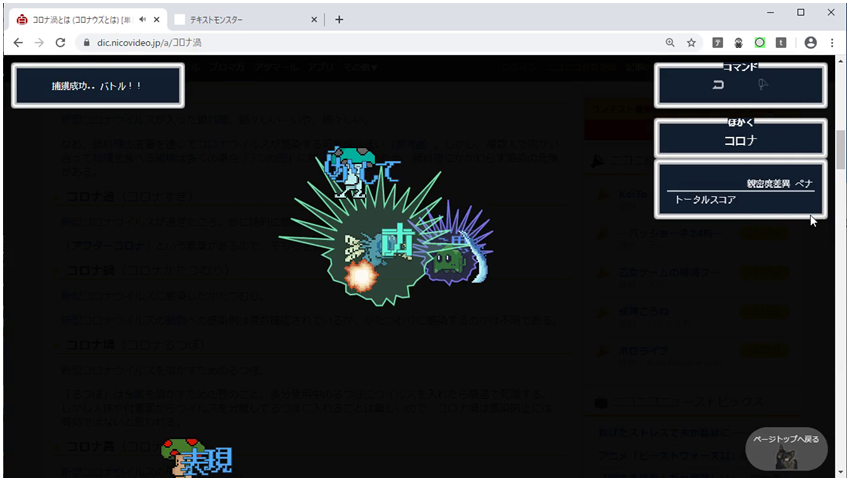
Task: Open the green circle extension icon
Action: [x=760, y=42]
